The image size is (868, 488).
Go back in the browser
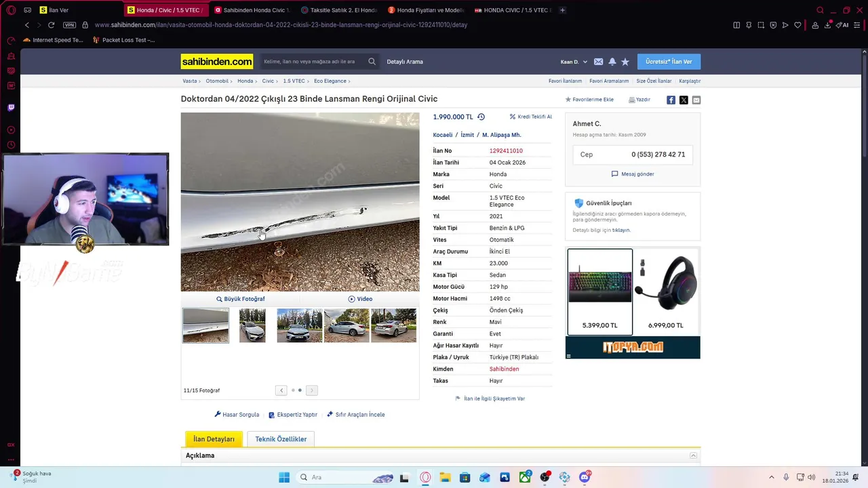pos(27,25)
